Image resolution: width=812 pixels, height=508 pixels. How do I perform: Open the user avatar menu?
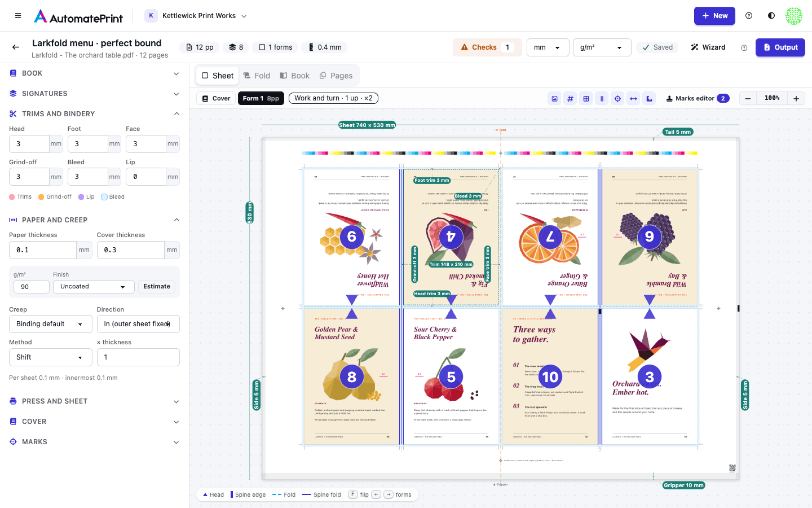coord(794,16)
